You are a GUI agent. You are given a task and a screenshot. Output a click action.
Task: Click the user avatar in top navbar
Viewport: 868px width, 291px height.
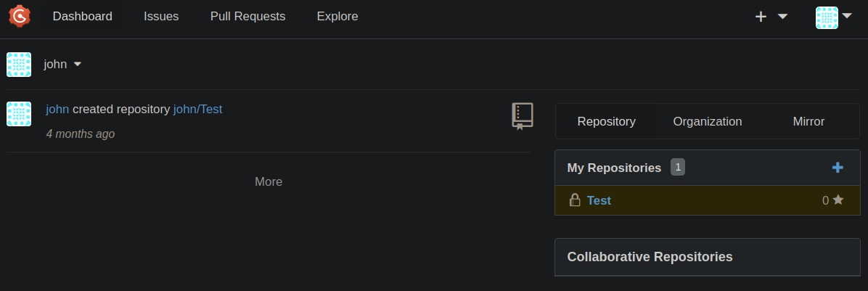click(x=827, y=17)
